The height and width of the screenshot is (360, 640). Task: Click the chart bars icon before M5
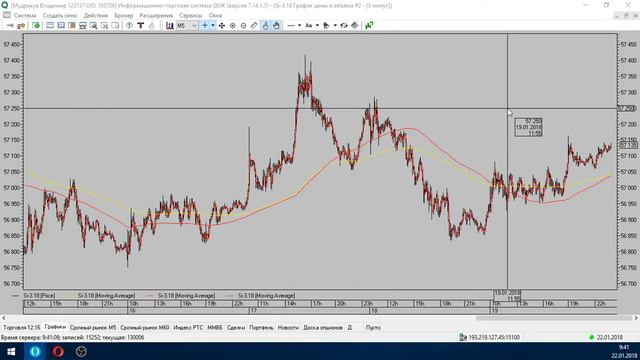(x=170, y=25)
